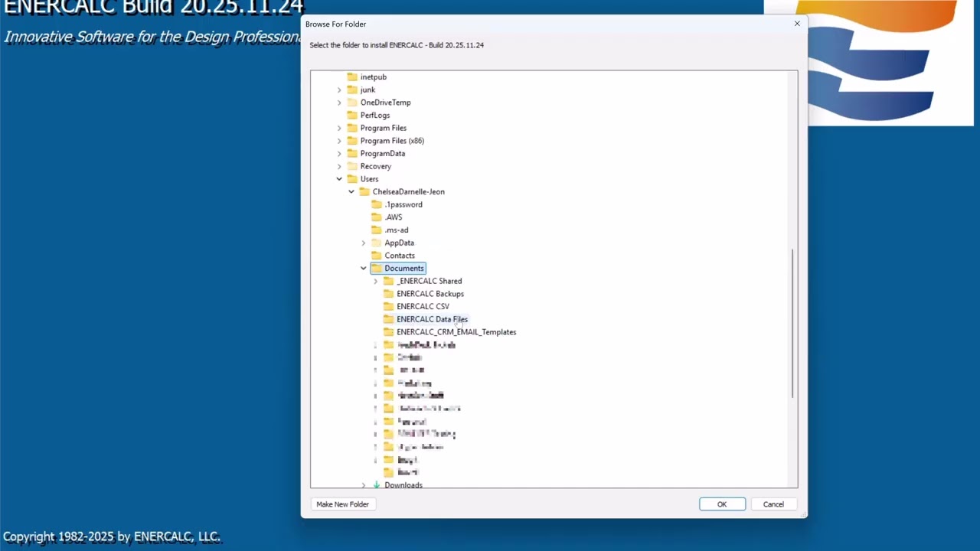
Task: Expand the OneDriveTemp folder node
Action: pyautogui.click(x=339, y=103)
